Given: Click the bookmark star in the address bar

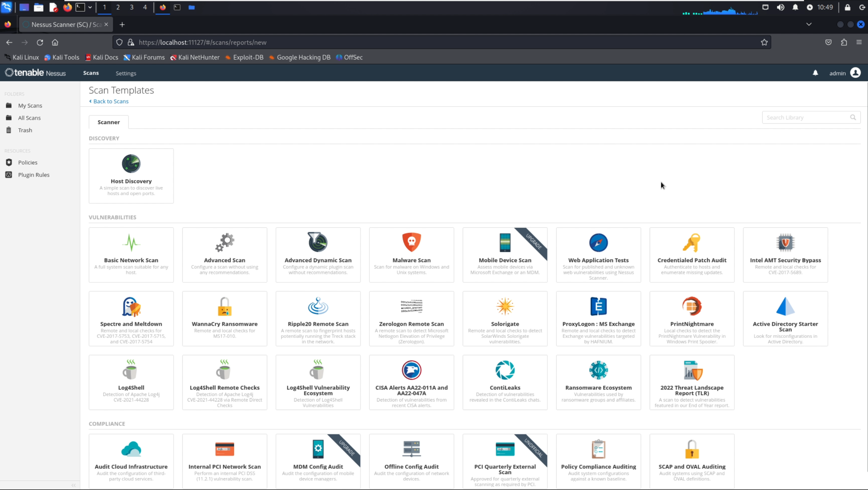Looking at the screenshot, I should tap(764, 42).
